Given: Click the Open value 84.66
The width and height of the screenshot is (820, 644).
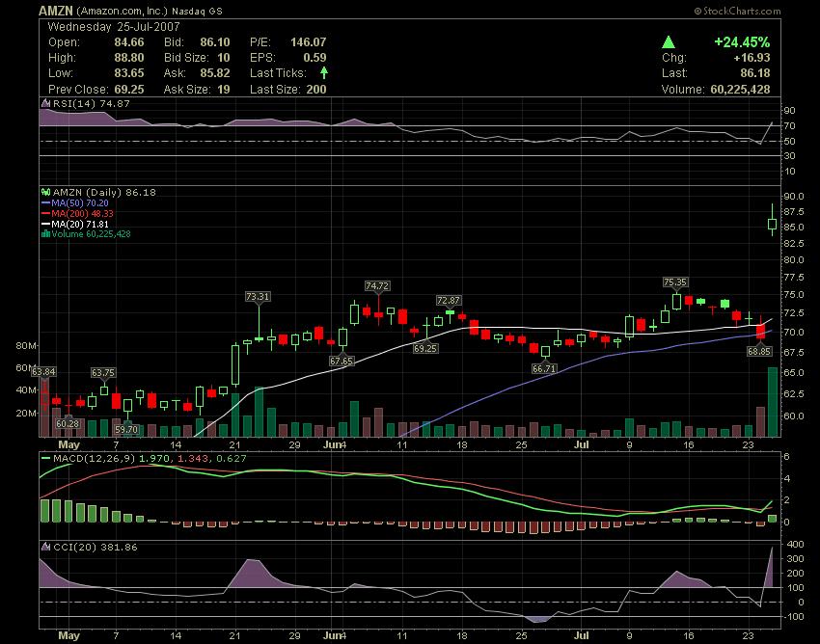Looking at the screenshot, I should [x=129, y=41].
